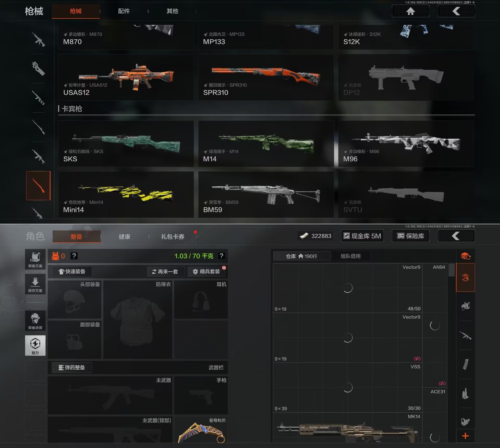Click the 保存方案 save loadout icon
This screenshot has height=448, width=500.
pos(35,284)
